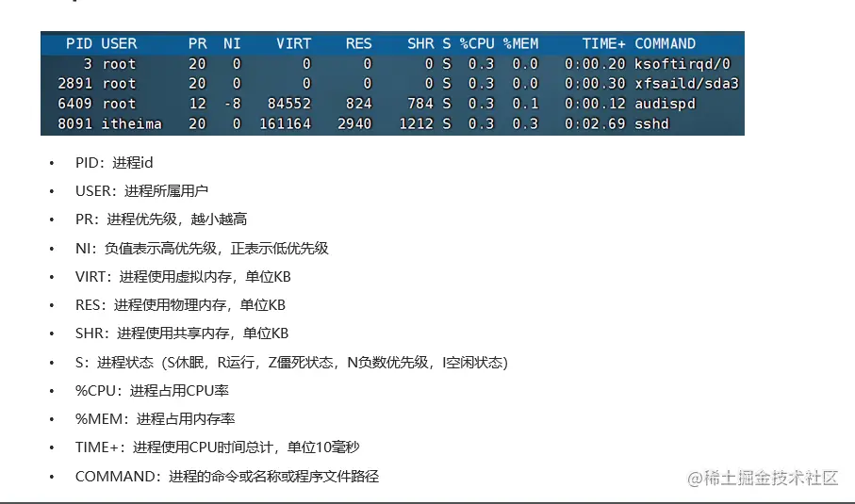Click VIRT value 84552
The height and width of the screenshot is (504, 855).
289,104
